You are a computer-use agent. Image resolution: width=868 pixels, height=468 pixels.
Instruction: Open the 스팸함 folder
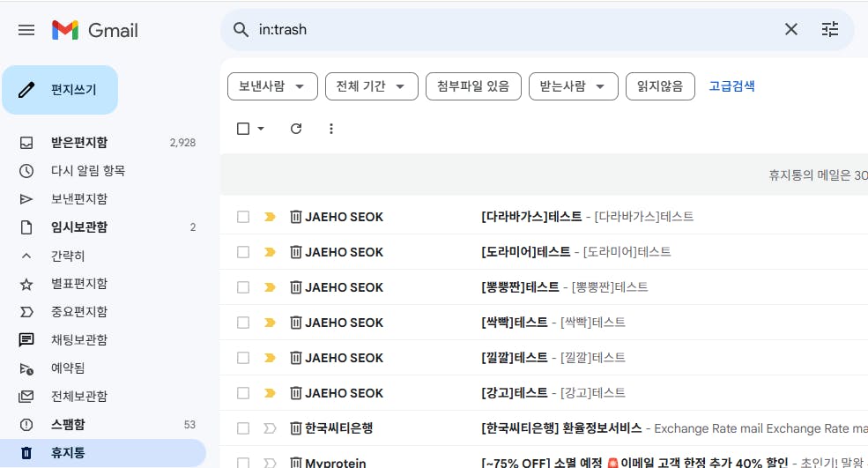[x=68, y=425]
